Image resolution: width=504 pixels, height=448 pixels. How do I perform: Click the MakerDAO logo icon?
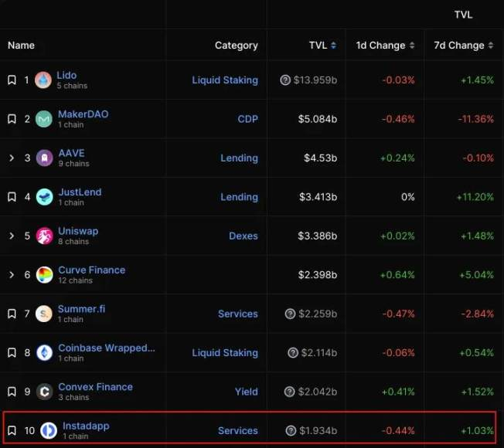(43, 119)
